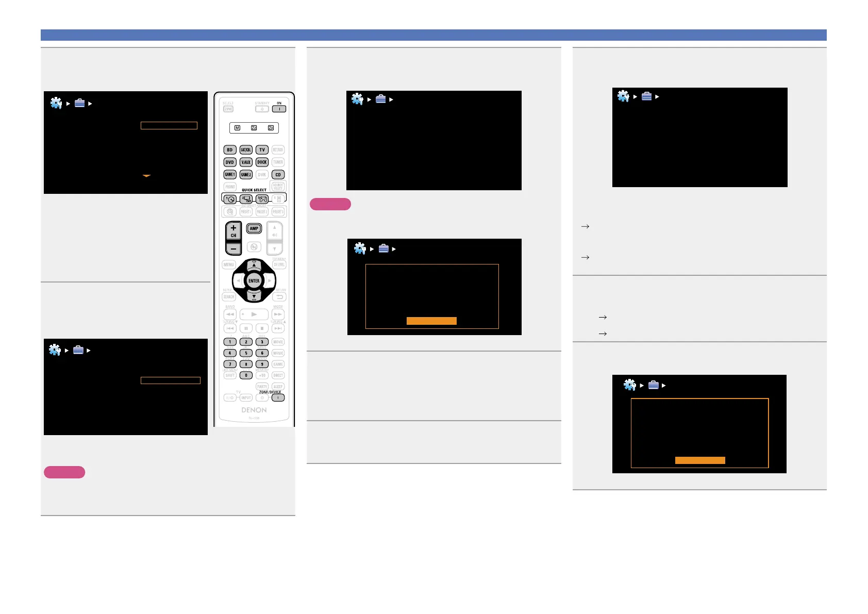The height and width of the screenshot is (614, 868).
Task: Open the MENU button on remote
Action: [229, 264]
